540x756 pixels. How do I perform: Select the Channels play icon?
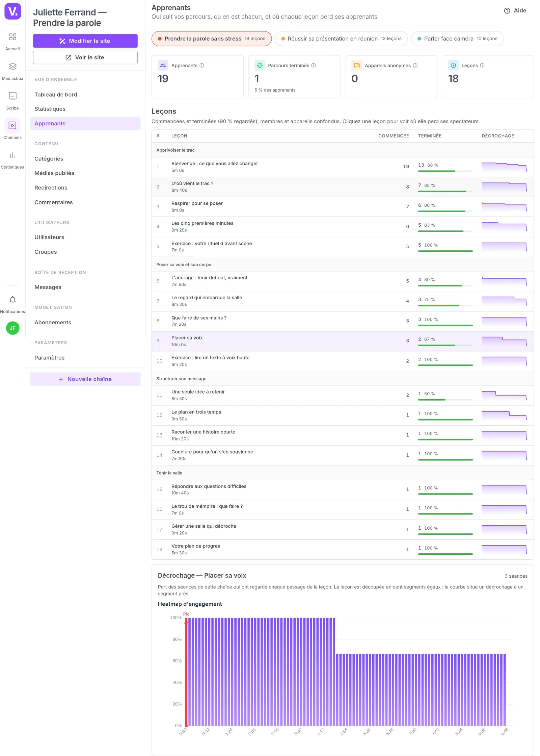(12, 125)
